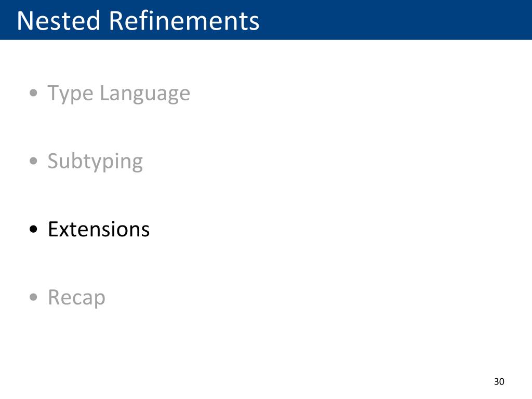Viewport: 532px width, 399px height.
Task: Click the bullet dot before Recap
Action: 33,297
